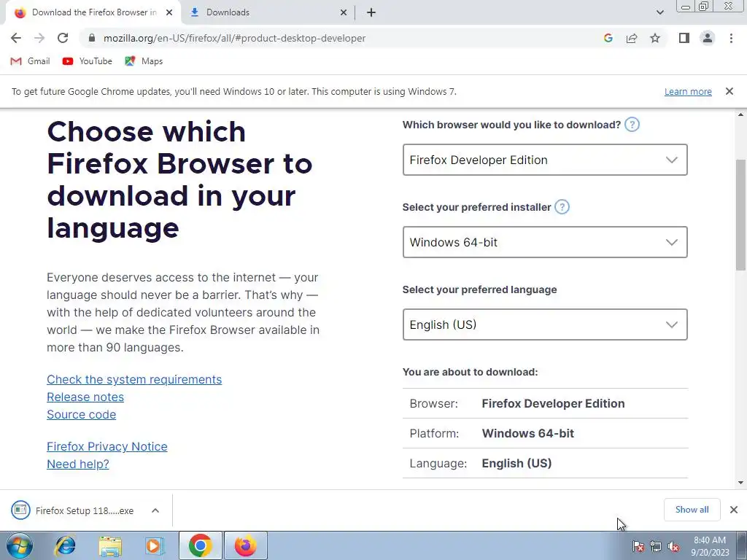This screenshot has height=560, width=747.
Task: Click the network tray icon
Action: point(656,546)
